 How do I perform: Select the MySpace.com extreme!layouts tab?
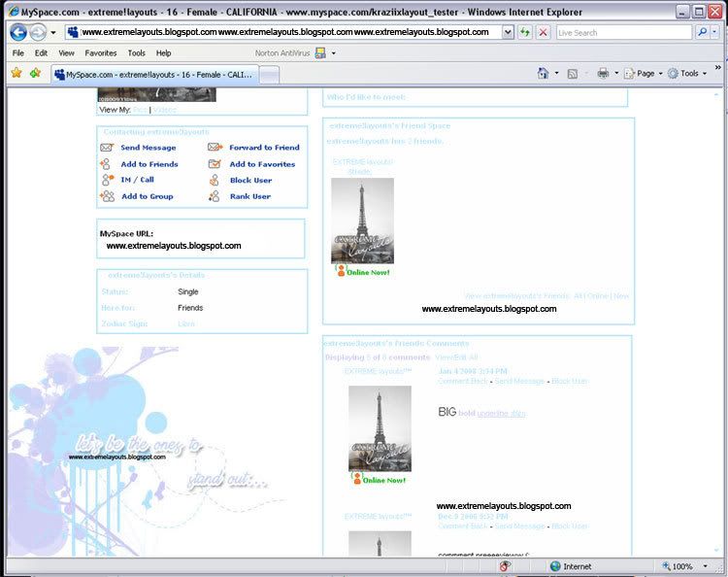153,75
